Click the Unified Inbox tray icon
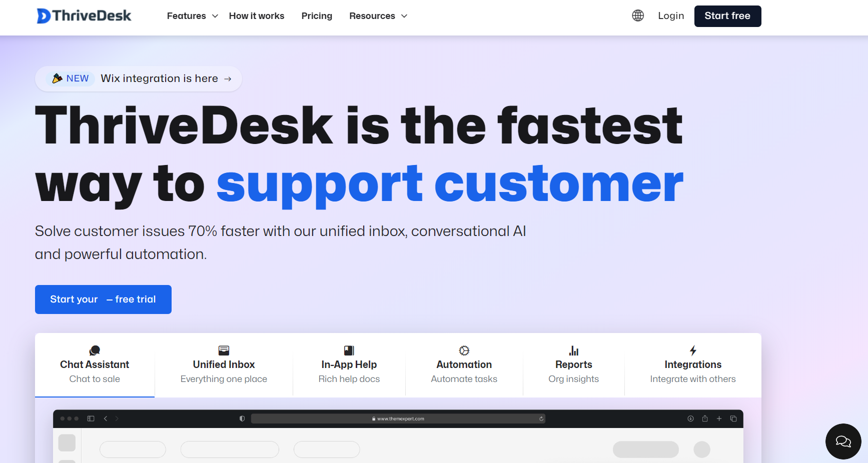Screen dimensions: 868x463 pyautogui.click(x=224, y=350)
